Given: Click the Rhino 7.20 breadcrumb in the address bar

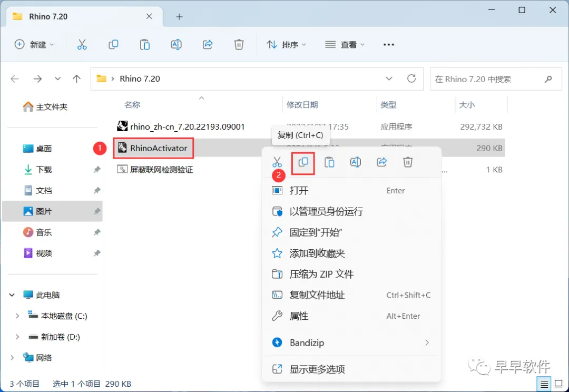Looking at the screenshot, I should (x=140, y=79).
